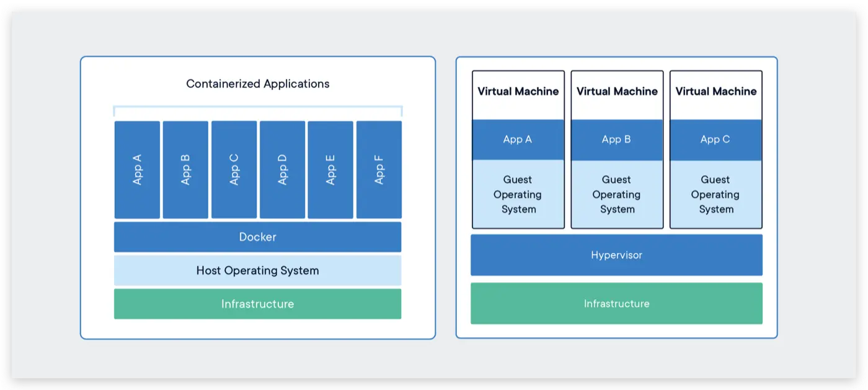This screenshot has height=390, width=868.
Task: Click Infrastructure layer below the Hypervisor
Action: tap(616, 303)
